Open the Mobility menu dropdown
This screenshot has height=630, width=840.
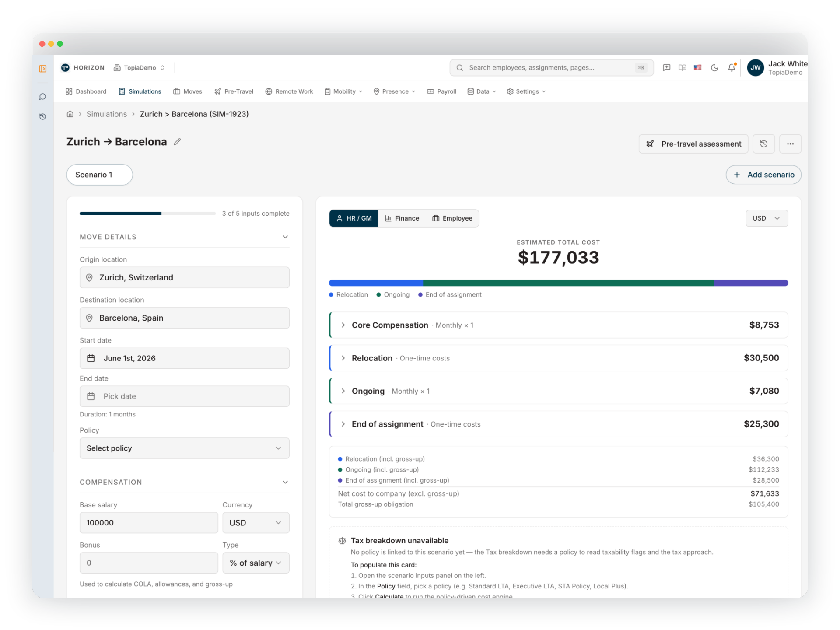344,91
